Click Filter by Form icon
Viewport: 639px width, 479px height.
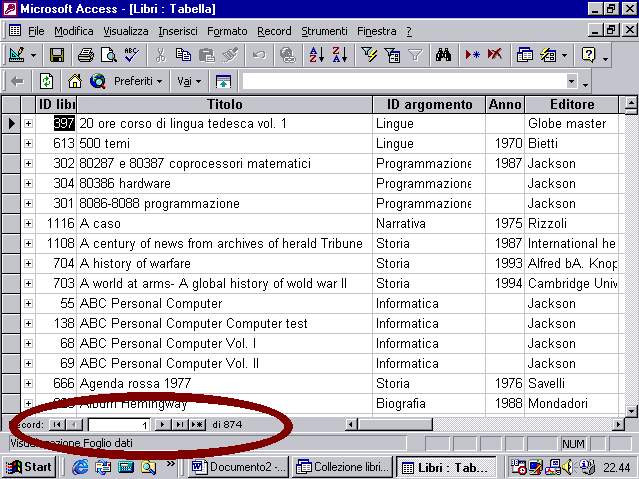pos(392,55)
